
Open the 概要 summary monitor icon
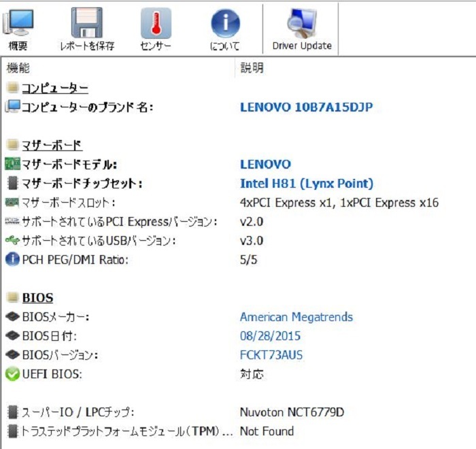tap(18, 22)
